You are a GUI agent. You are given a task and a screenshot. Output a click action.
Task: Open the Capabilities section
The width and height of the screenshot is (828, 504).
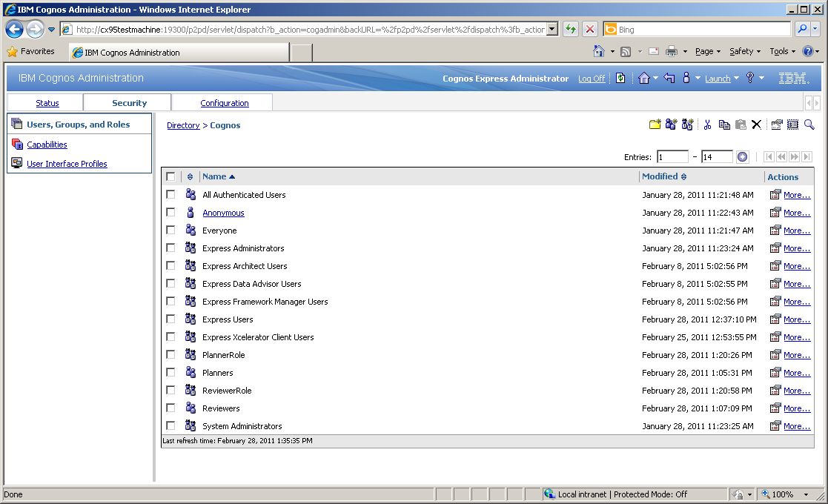47,145
